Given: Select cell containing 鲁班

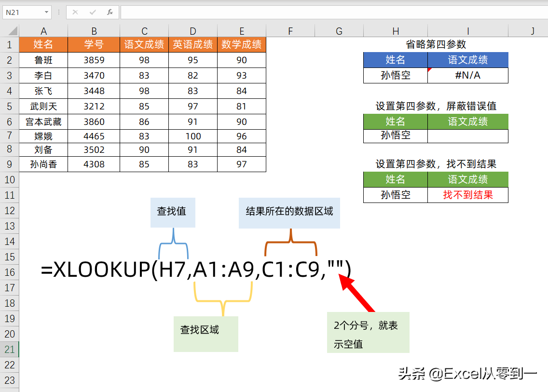Looking at the screenshot, I should (43, 60).
